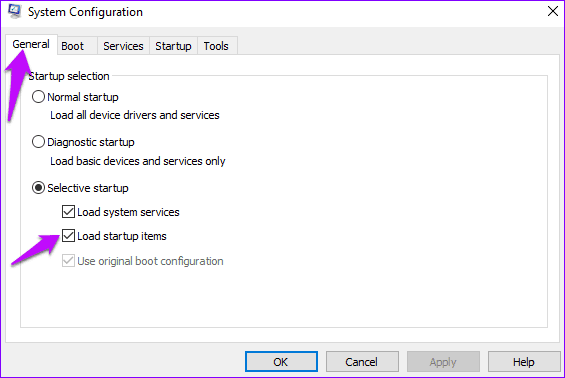This screenshot has width=565, height=378.
Task: Uncheck Load startup items checkbox
Action: click(68, 236)
